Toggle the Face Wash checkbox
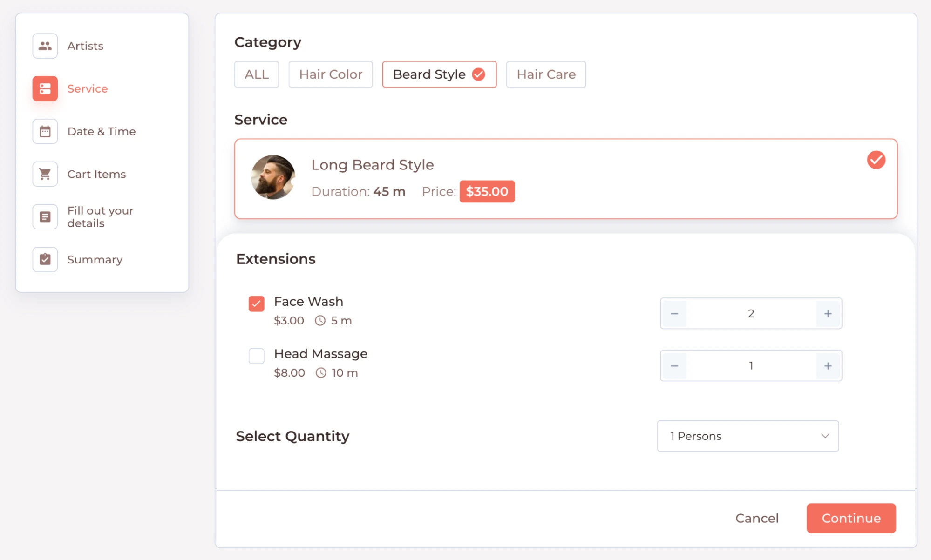 tap(256, 302)
